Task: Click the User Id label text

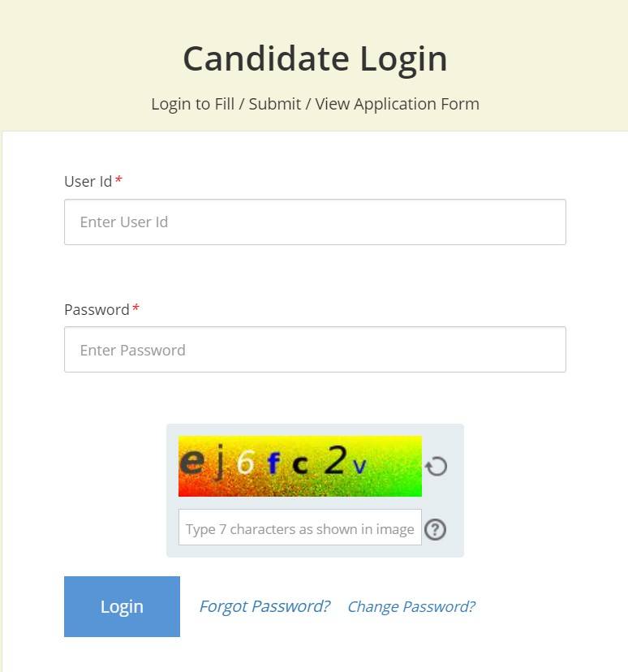Action: point(88,182)
